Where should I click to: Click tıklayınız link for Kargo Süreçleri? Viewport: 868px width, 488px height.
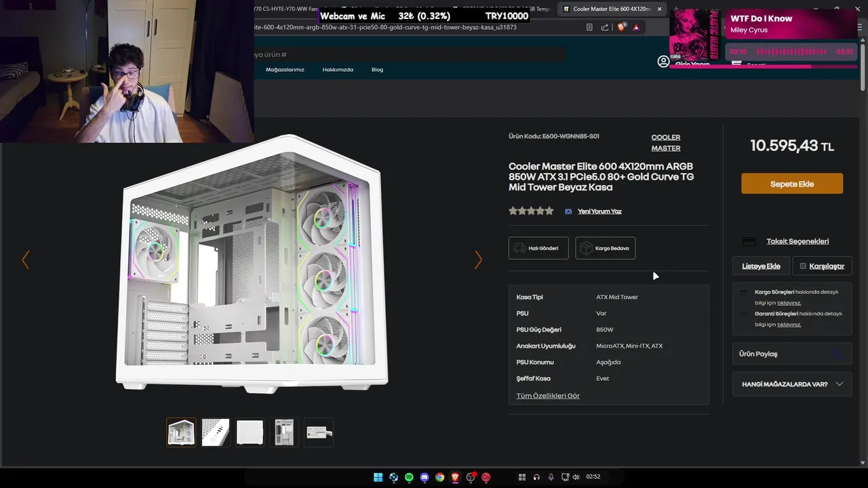(789, 303)
